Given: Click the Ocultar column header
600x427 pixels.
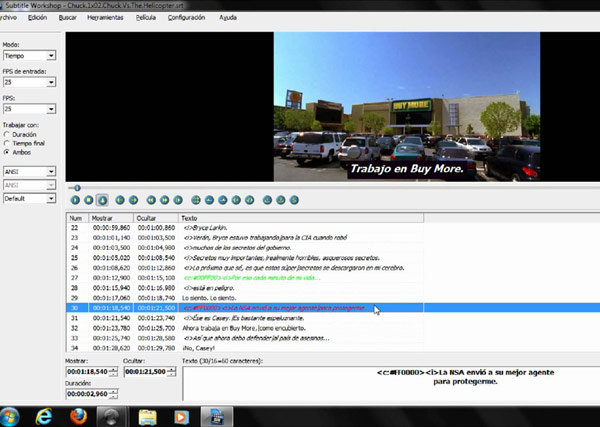Looking at the screenshot, I should click(x=156, y=218).
